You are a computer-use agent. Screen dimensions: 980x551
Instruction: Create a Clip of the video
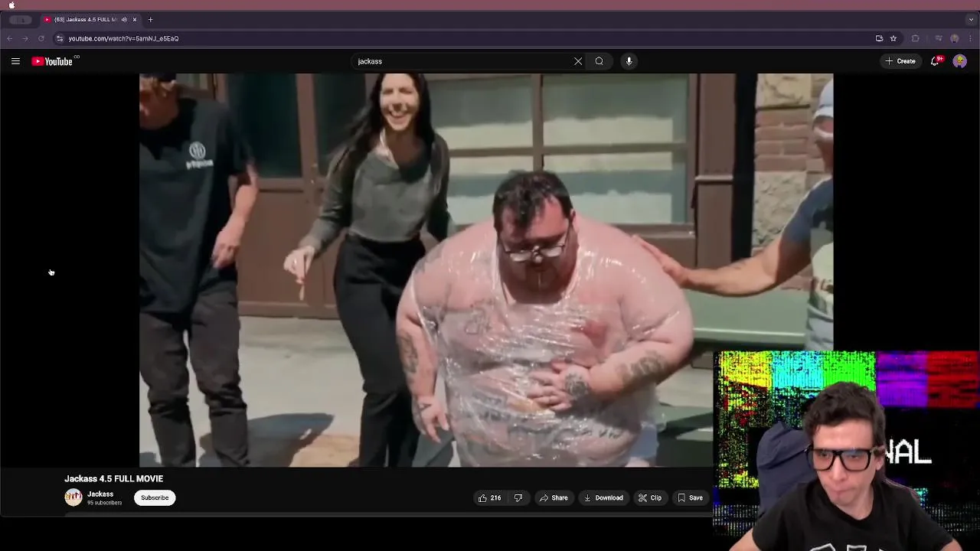(x=650, y=497)
